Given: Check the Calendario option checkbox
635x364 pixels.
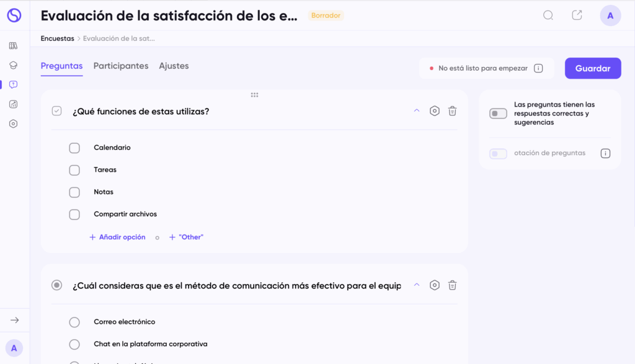Looking at the screenshot, I should (74, 148).
